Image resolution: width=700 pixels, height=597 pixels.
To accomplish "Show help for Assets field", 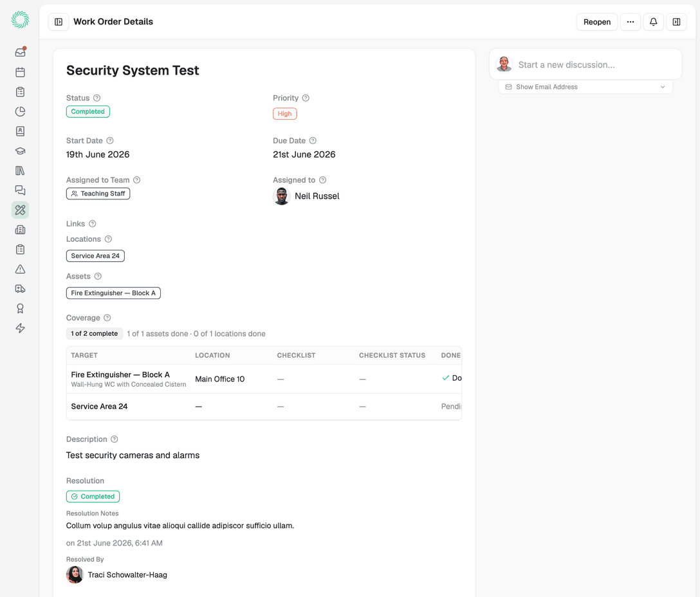I will (x=98, y=277).
